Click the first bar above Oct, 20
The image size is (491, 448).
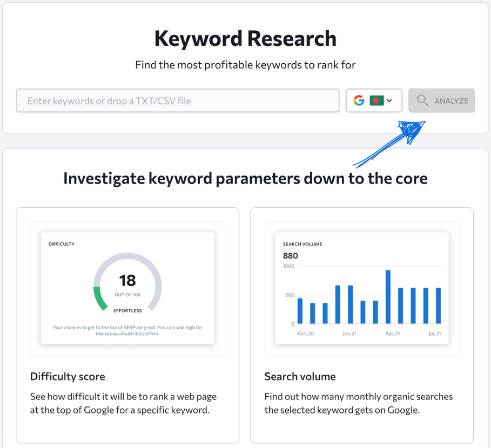click(x=300, y=310)
